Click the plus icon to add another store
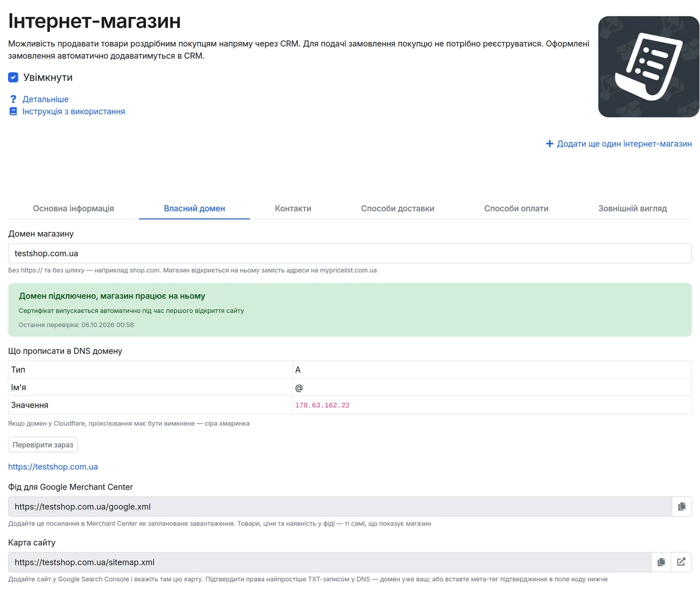The width and height of the screenshot is (700, 596). click(x=549, y=144)
